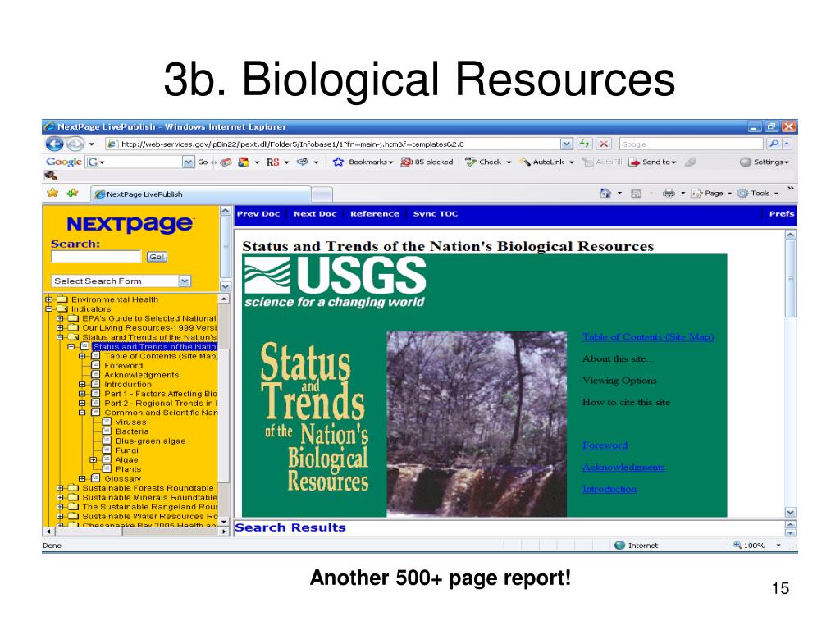The height and width of the screenshot is (630, 840).
Task: Go to Next Doc
Action: tap(315, 214)
